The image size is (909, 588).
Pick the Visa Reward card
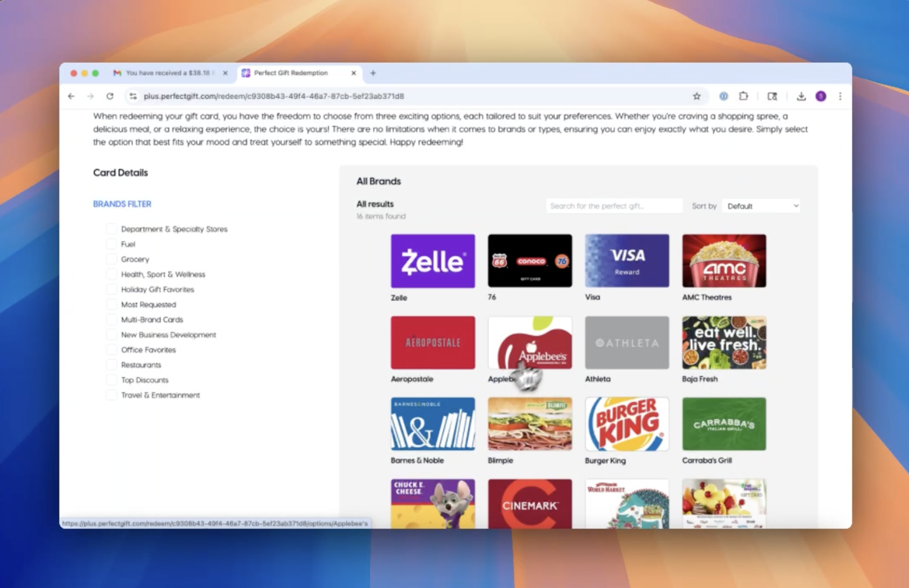click(x=627, y=261)
